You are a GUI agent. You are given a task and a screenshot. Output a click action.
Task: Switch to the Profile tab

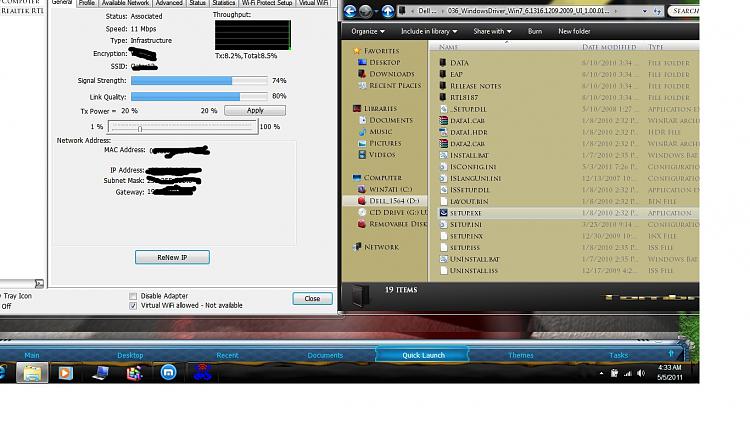coord(87,3)
